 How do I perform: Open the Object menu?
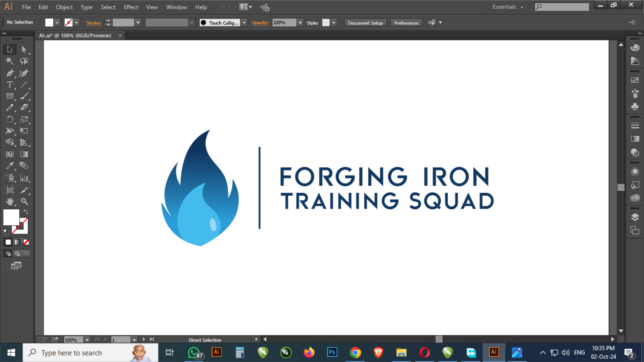tap(64, 7)
